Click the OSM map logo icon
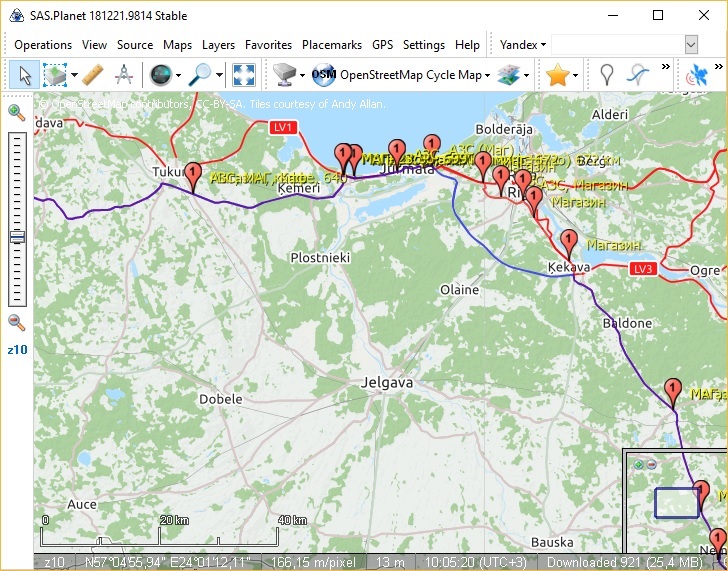 (x=324, y=75)
